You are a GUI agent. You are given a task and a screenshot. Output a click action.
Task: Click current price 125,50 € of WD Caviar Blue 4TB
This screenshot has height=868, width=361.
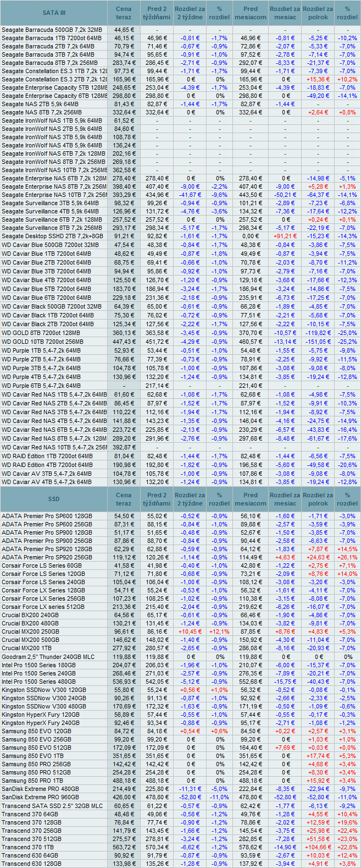pyautogui.click(x=124, y=280)
